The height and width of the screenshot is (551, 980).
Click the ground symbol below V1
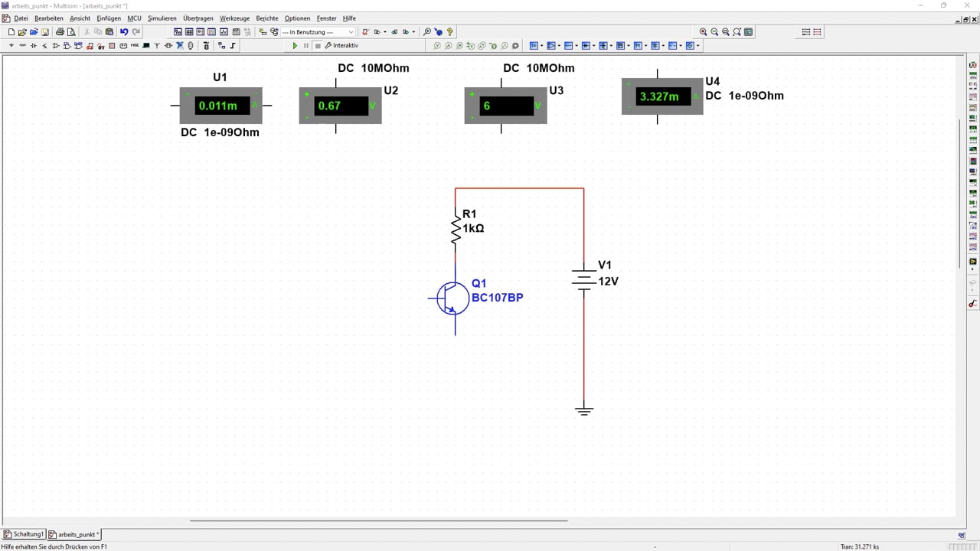[584, 411]
